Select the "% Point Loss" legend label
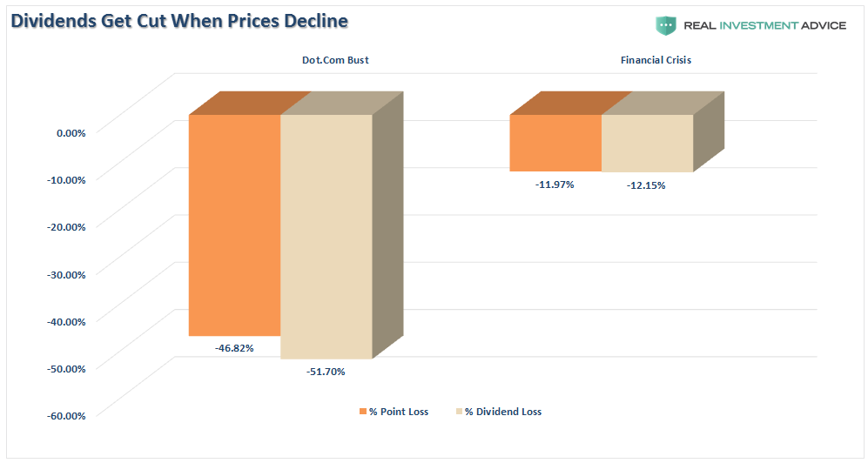This screenshot has height=463, width=868. pos(399,412)
